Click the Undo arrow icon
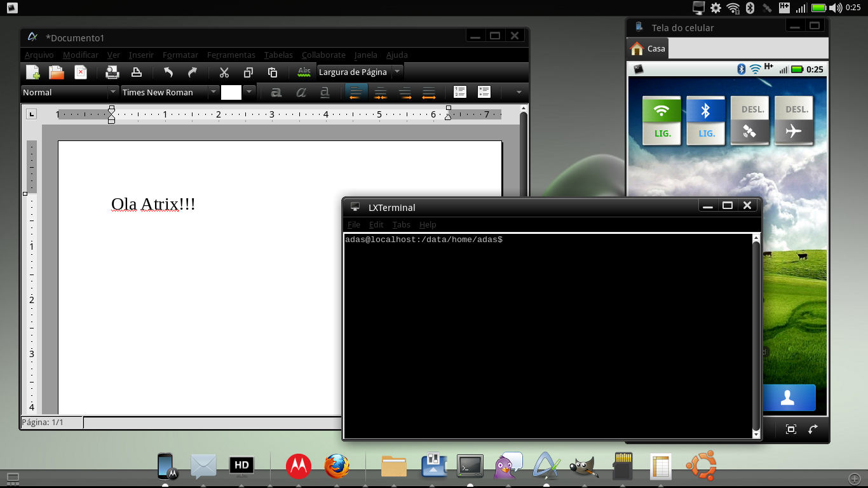This screenshot has width=868, height=488. tap(168, 72)
